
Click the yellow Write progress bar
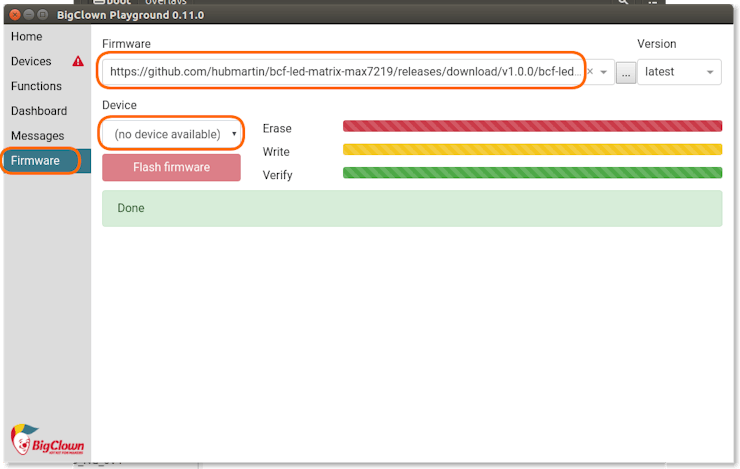pos(532,150)
